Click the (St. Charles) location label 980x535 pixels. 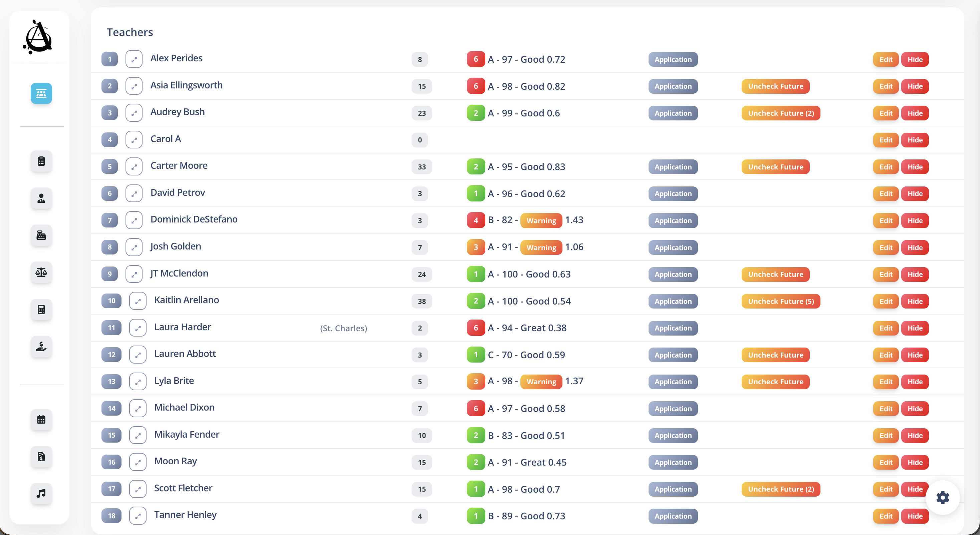pos(343,328)
